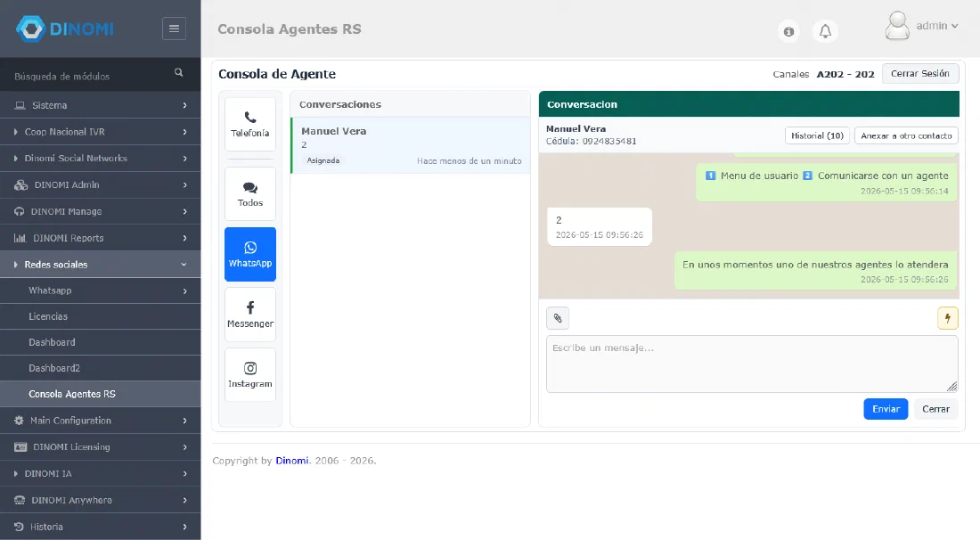The height and width of the screenshot is (540, 980).
Task: Send message with Enviar button
Action: click(x=886, y=409)
